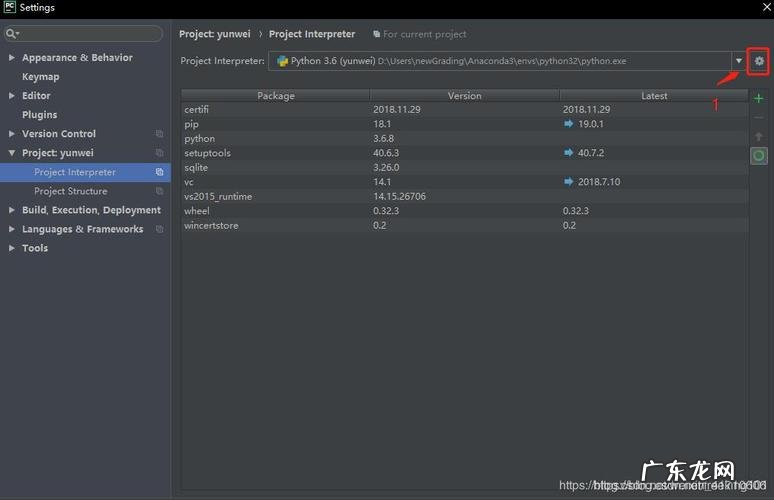The width and height of the screenshot is (774, 500).
Task: Expand the Appearance & Behavior section
Action: pyautogui.click(x=12, y=58)
